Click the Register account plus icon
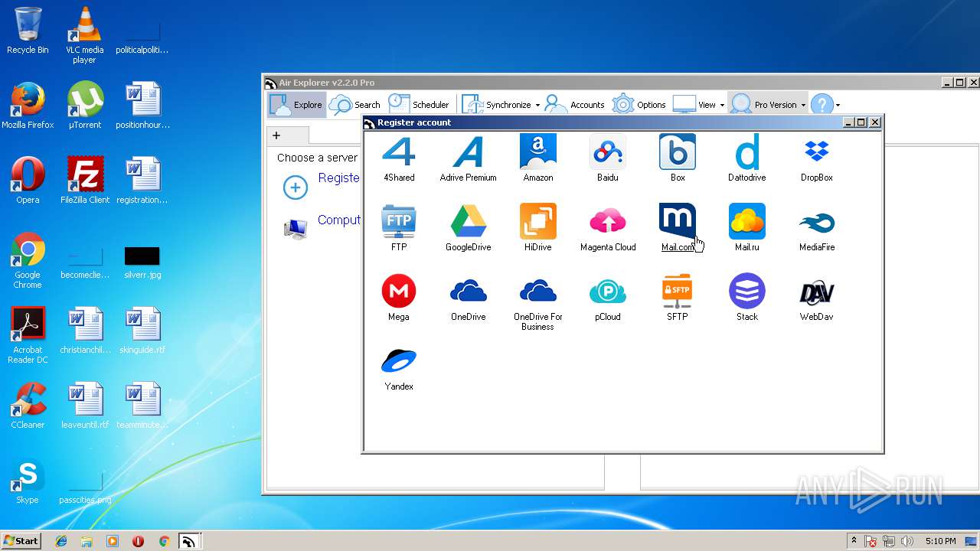This screenshot has width=980, height=551. click(x=296, y=187)
